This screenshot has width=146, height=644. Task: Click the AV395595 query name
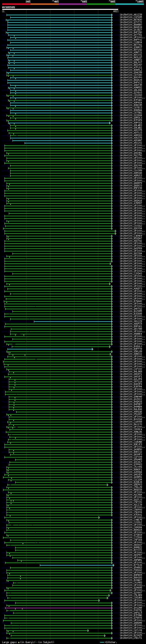coord(8,7)
